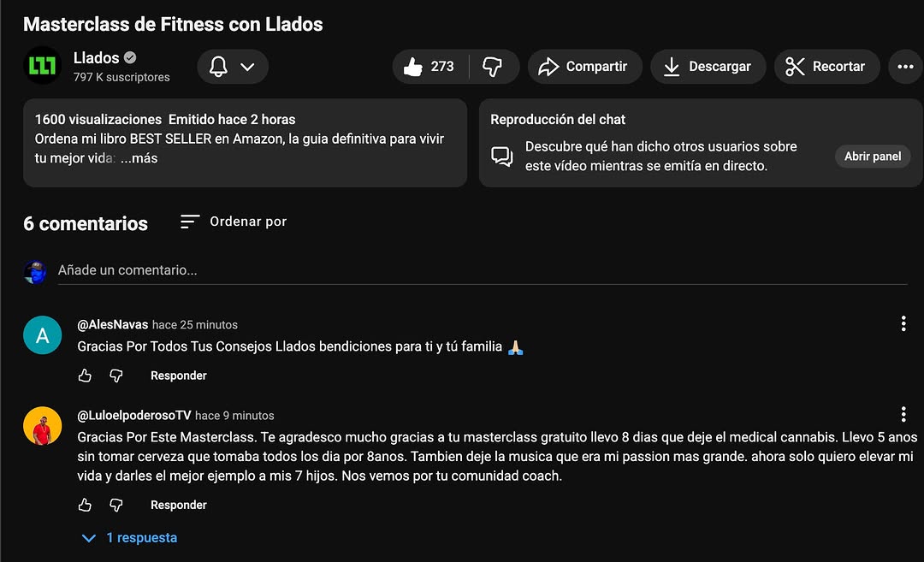Open Ordenar por sort menu
924x562 pixels.
click(x=234, y=222)
